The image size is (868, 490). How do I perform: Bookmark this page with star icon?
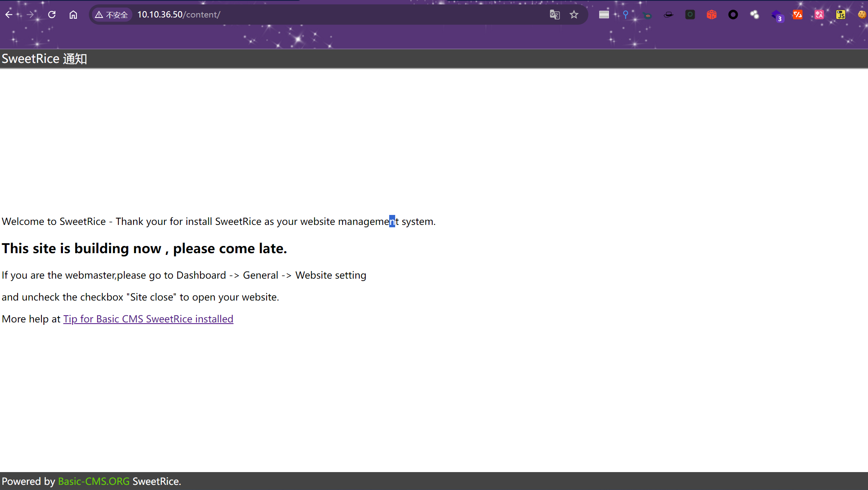[574, 15]
